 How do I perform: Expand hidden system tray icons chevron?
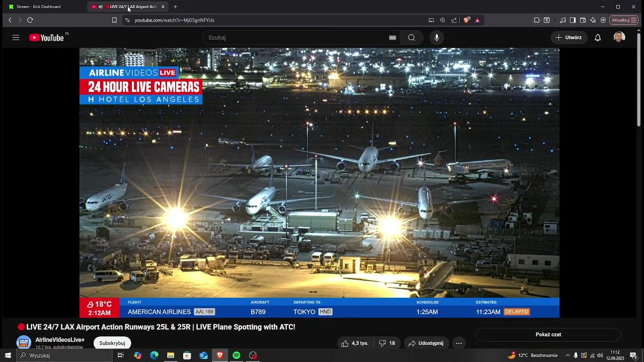568,355
